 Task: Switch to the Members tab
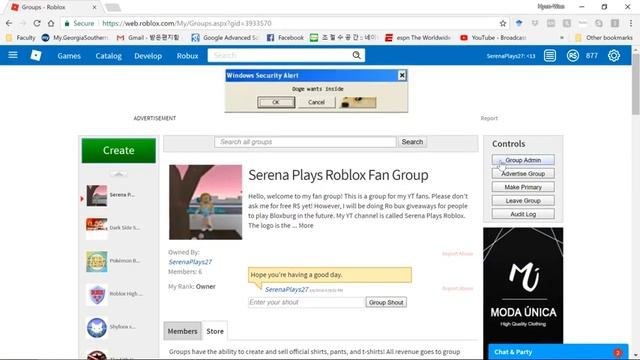coord(182,331)
